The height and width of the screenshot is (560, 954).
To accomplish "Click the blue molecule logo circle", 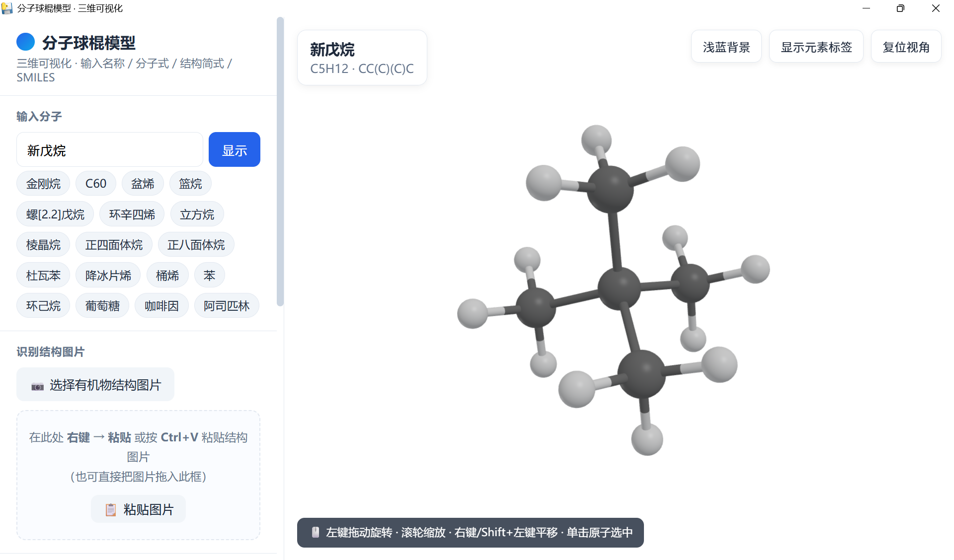I will 25,42.
